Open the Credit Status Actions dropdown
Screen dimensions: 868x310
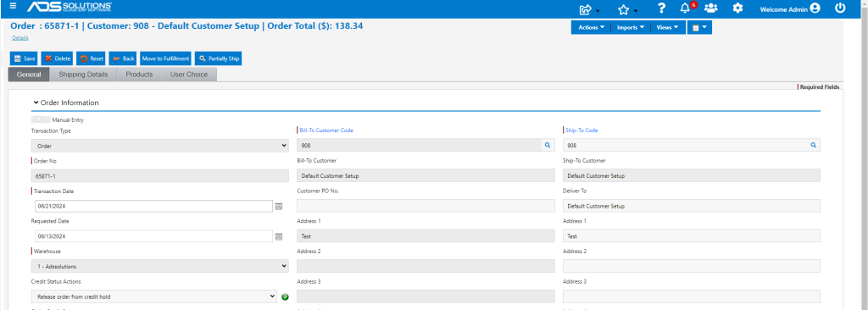point(154,296)
